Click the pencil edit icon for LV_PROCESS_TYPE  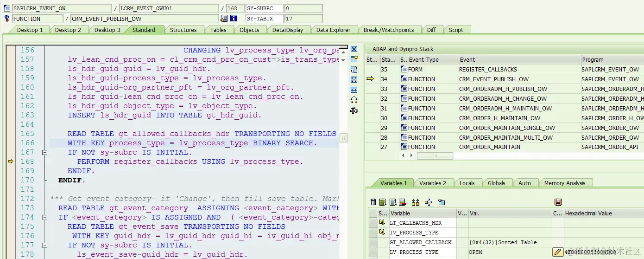pyautogui.click(x=558, y=252)
